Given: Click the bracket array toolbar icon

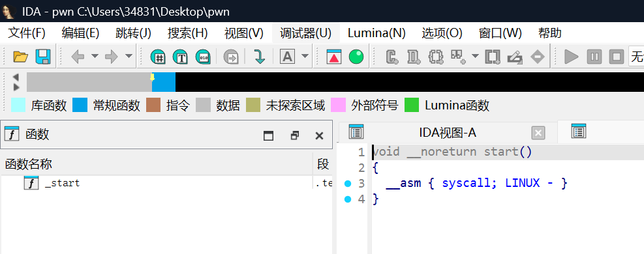Looking at the screenshot, I should [492, 57].
